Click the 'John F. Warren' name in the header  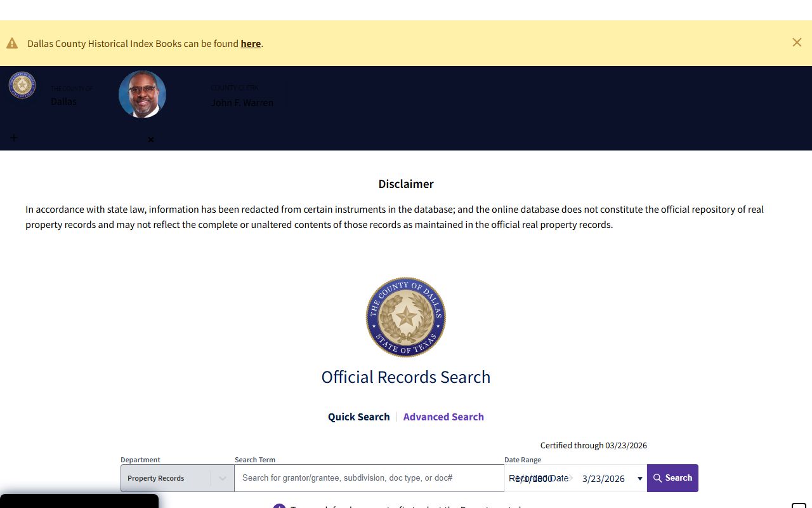coord(242,103)
